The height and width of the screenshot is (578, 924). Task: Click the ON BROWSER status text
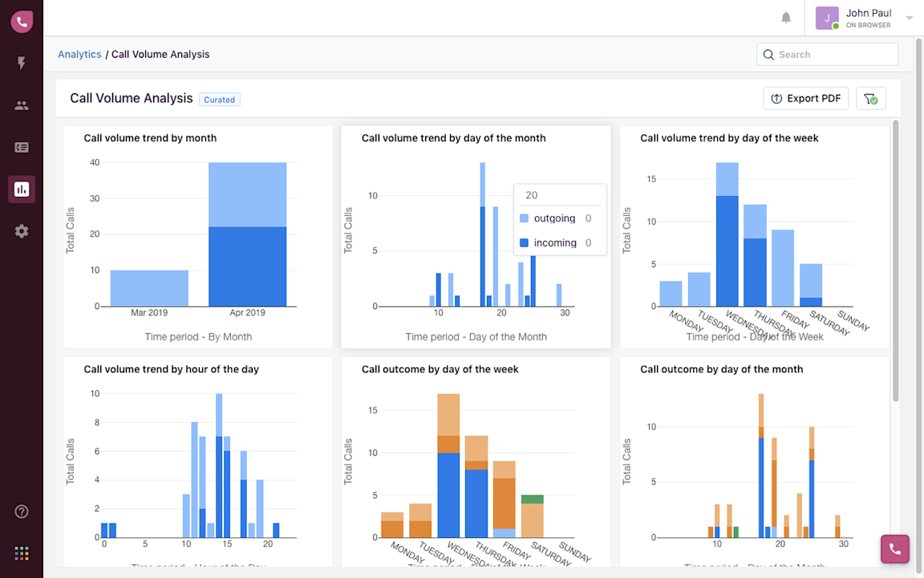pyautogui.click(x=868, y=26)
